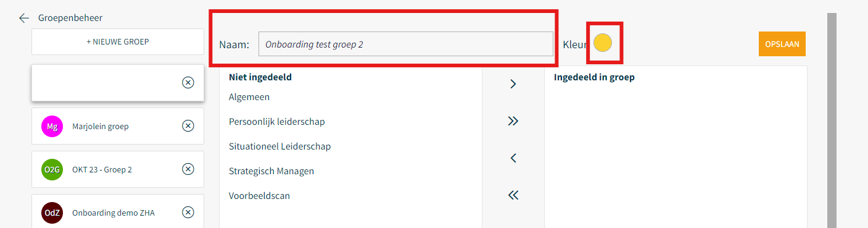Click the pink Mg group avatar
This screenshot has height=228, width=868.
point(52,126)
